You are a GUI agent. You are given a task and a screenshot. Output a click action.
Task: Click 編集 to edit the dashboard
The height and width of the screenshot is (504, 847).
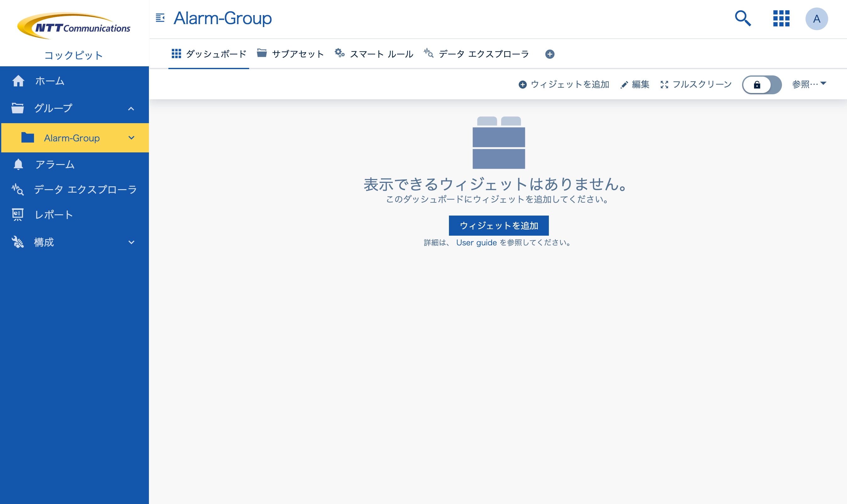coord(635,84)
